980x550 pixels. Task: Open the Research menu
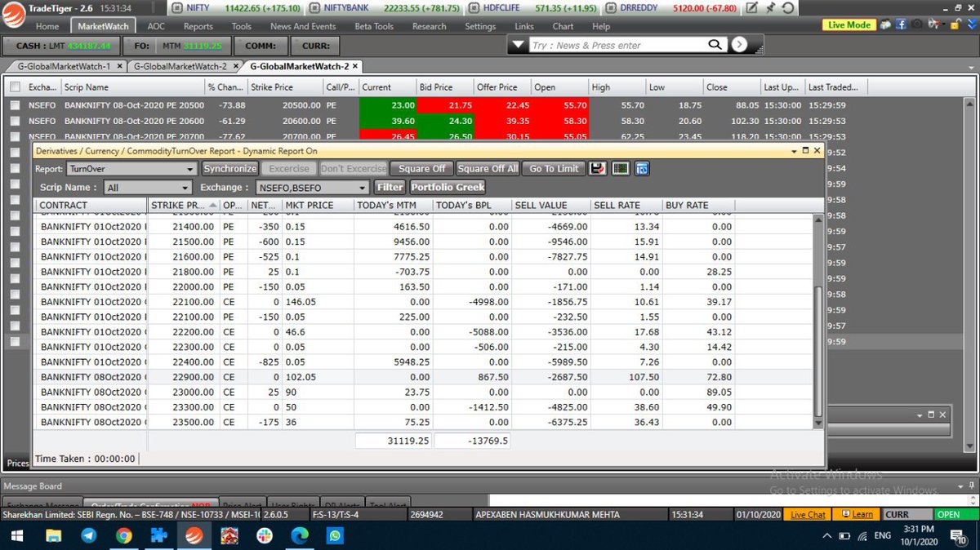coord(430,26)
